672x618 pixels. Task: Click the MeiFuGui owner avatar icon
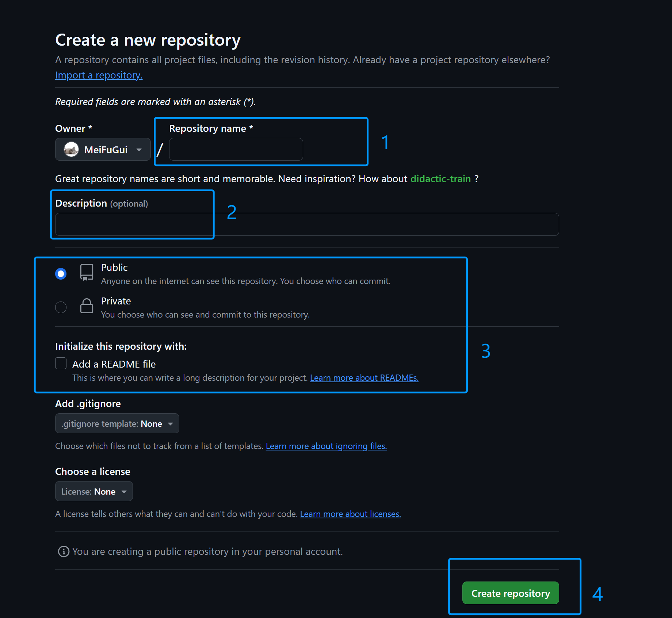coord(71,150)
